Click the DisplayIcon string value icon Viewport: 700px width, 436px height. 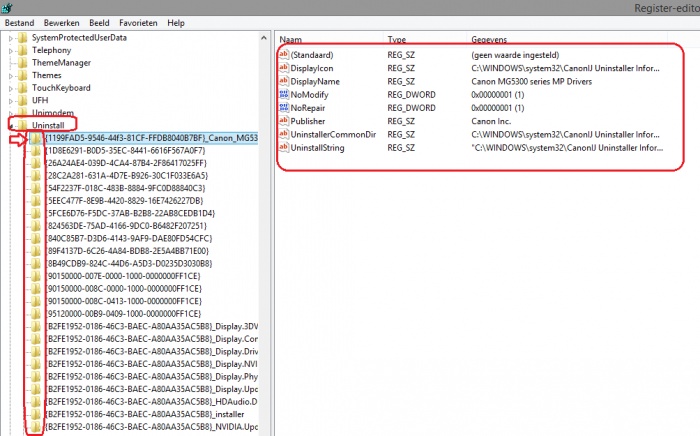coord(282,68)
